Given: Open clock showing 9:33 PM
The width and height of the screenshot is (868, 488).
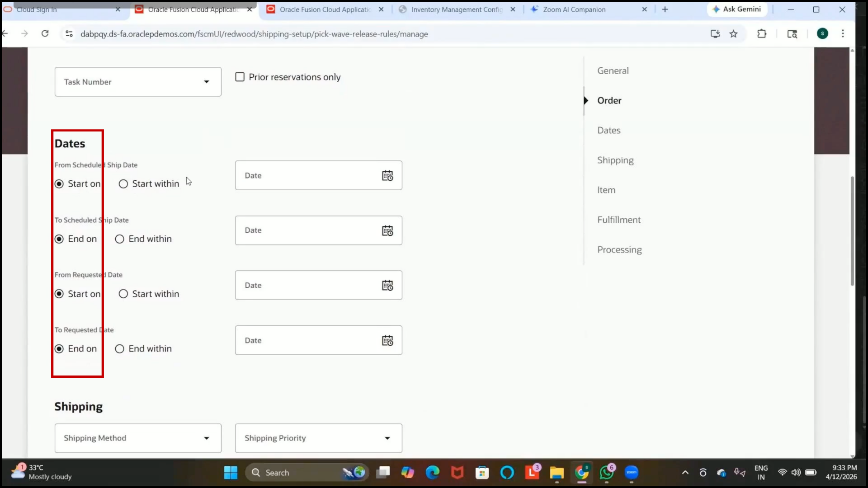Looking at the screenshot, I should (x=842, y=472).
